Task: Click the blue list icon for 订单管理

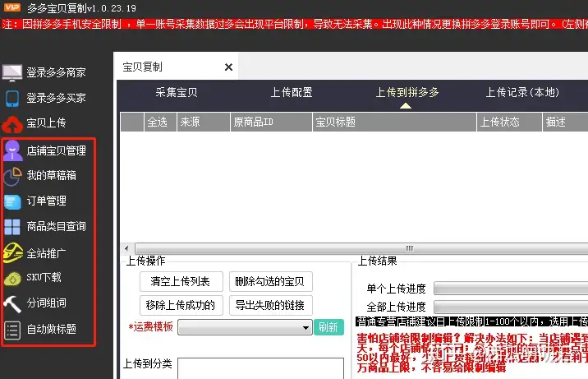Action: (x=12, y=201)
